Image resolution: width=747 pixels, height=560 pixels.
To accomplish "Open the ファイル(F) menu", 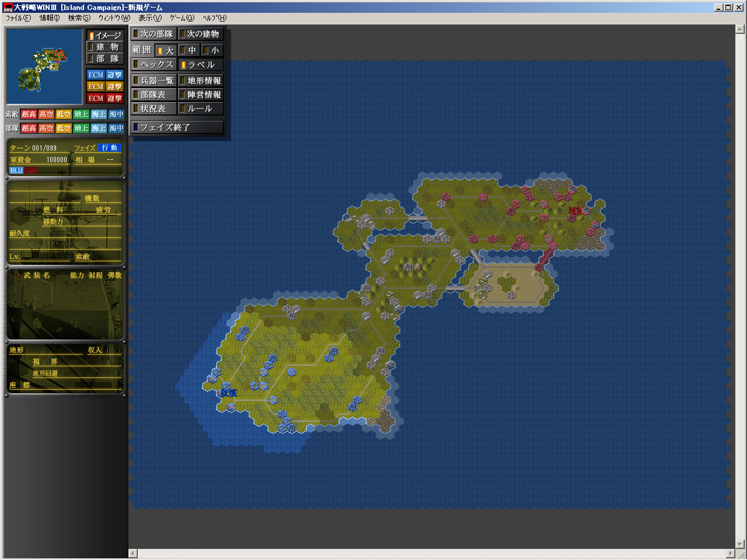I will (18, 18).
